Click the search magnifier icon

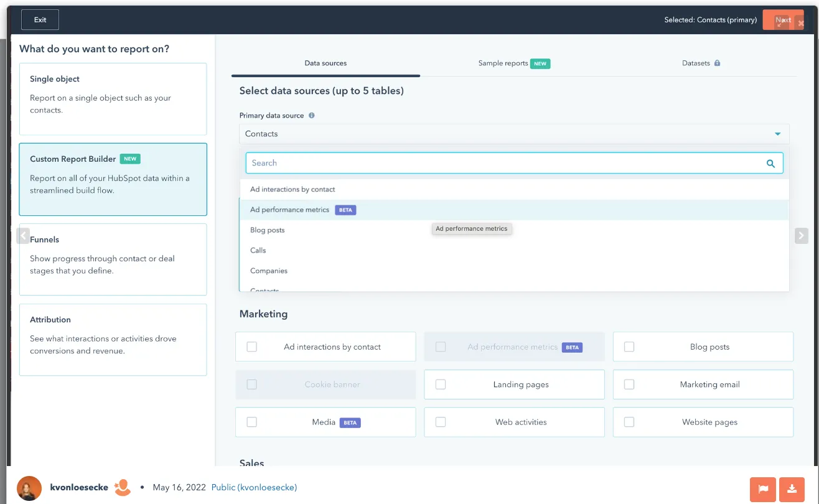(x=771, y=162)
